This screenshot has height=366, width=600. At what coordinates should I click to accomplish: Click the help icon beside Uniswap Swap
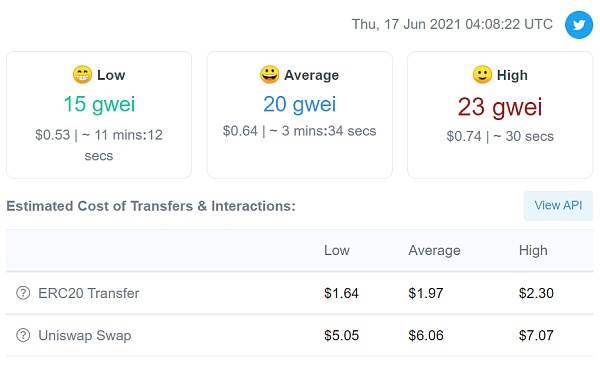click(23, 335)
